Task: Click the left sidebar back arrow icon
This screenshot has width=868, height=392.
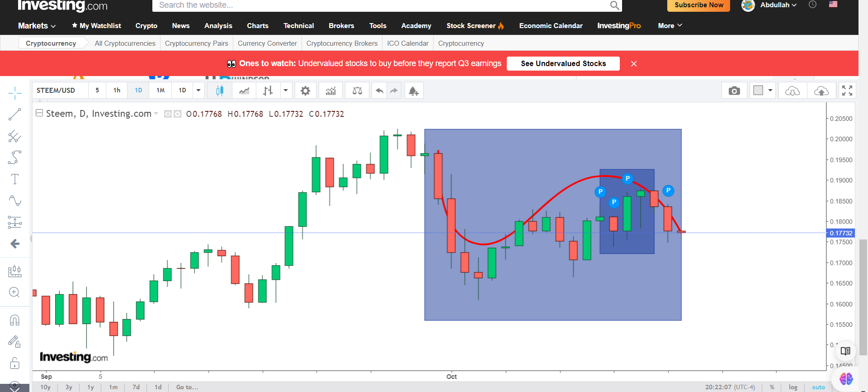Action: click(x=15, y=244)
